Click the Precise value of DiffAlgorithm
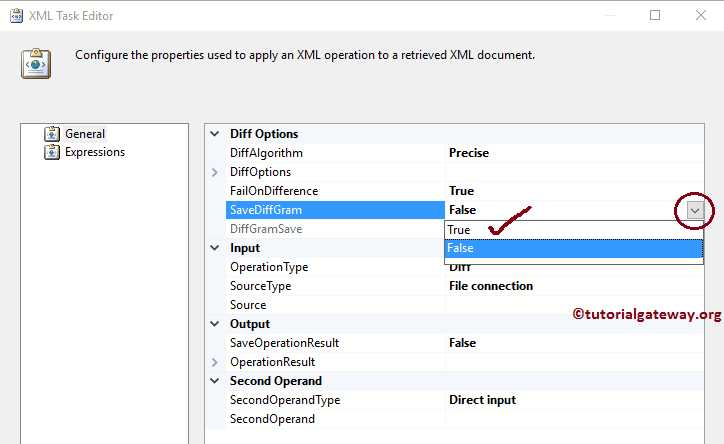724x444 pixels. coord(469,153)
